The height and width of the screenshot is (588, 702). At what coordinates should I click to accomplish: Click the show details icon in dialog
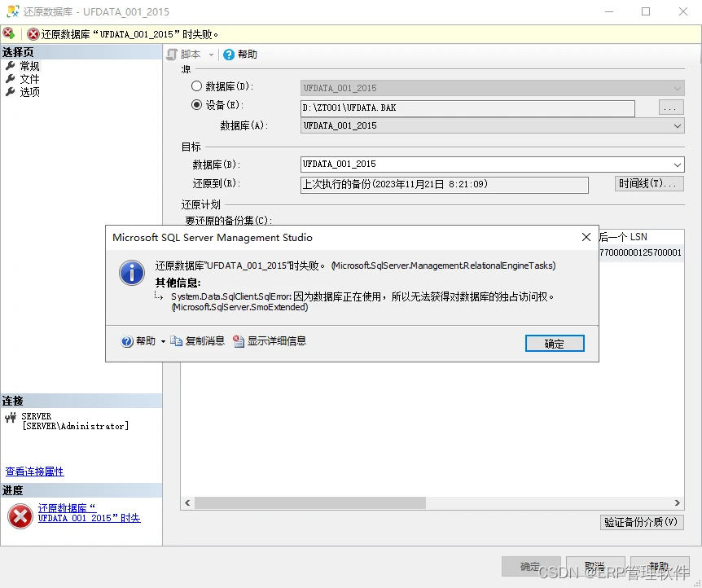point(238,341)
